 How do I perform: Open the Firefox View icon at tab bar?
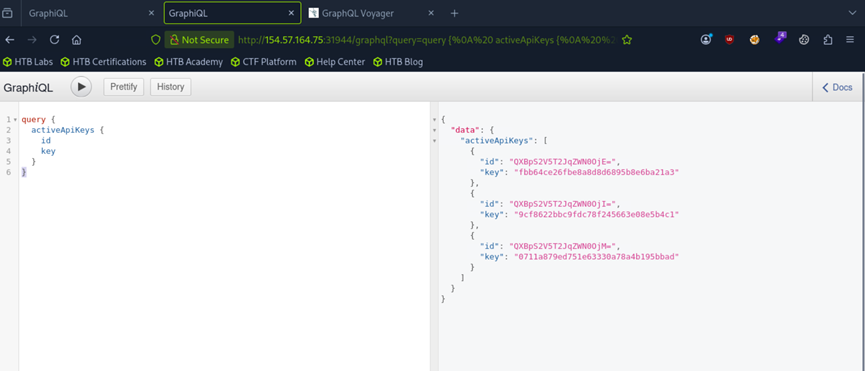[8, 13]
